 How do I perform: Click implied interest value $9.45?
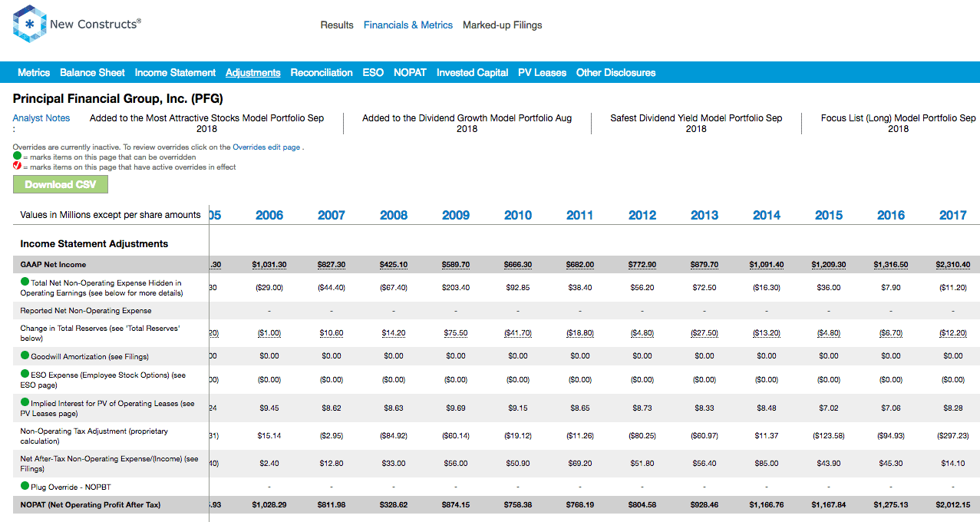pos(269,408)
